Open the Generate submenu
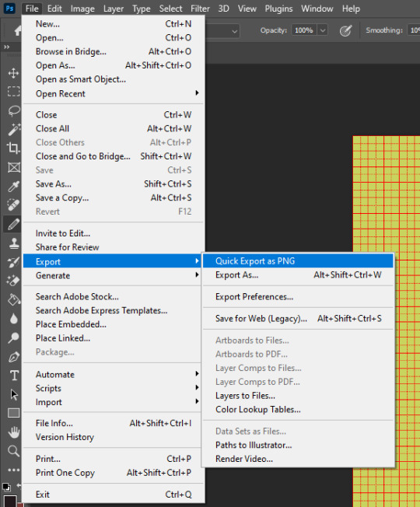 tap(113, 275)
